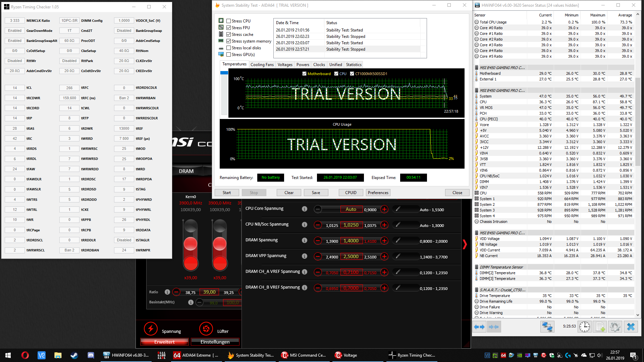The height and width of the screenshot is (362, 644).
Task: Click the Preferences button
Action: point(378,193)
